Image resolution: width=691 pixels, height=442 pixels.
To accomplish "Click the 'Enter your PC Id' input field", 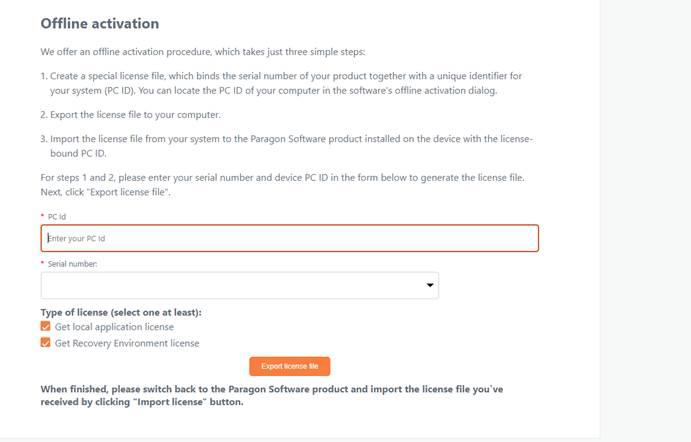I will click(290, 238).
